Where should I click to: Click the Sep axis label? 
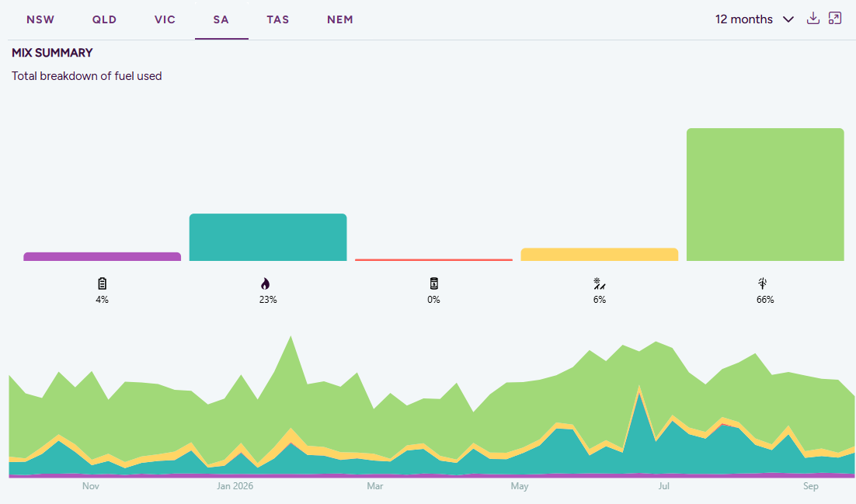811,486
